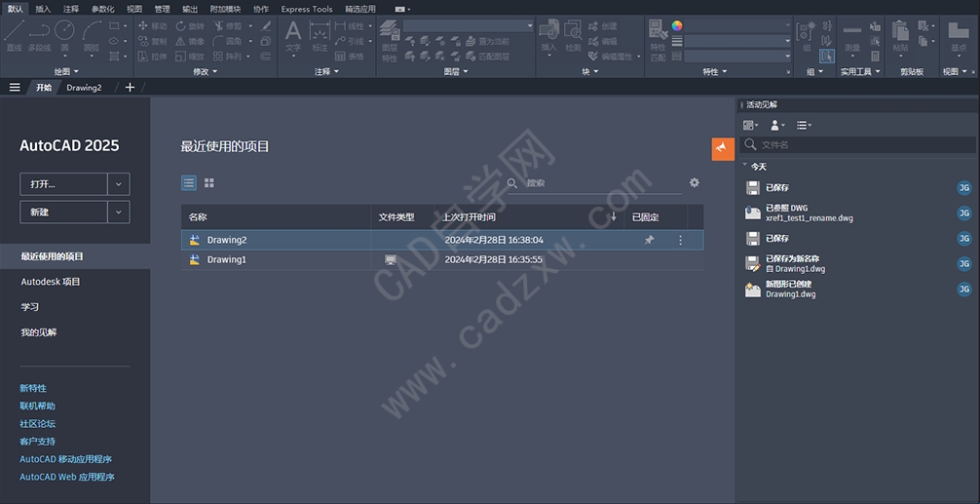
Task: Open the hamburger menu beside the Start tab
Action: coord(15,88)
